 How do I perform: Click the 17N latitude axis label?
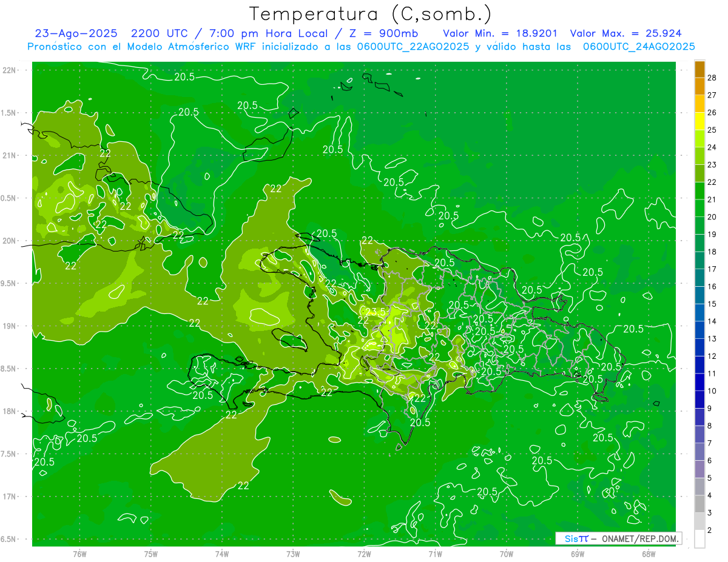pyautogui.click(x=9, y=497)
